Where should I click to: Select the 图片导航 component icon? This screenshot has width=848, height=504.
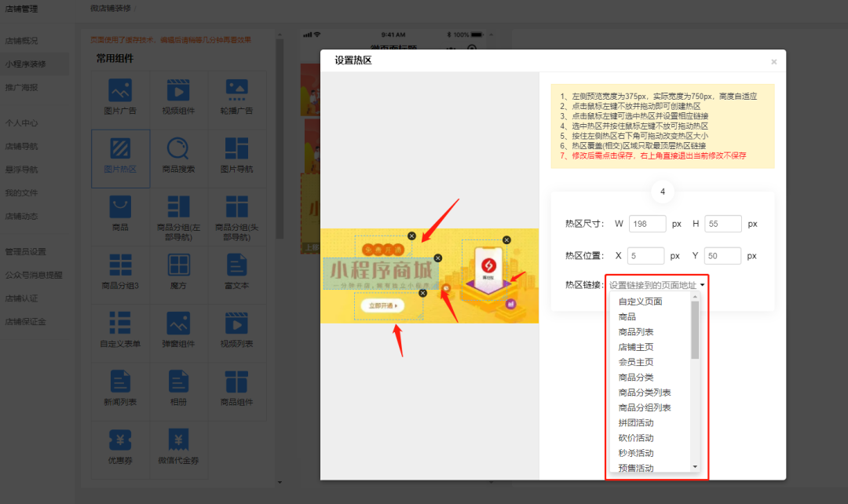click(x=237, y=148)
